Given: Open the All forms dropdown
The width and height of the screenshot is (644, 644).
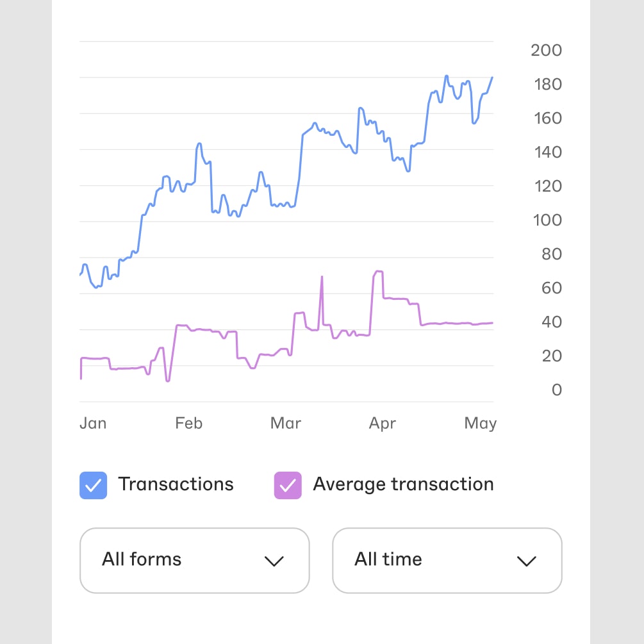Looking at the screenshot, I should [x=195, y=560].
